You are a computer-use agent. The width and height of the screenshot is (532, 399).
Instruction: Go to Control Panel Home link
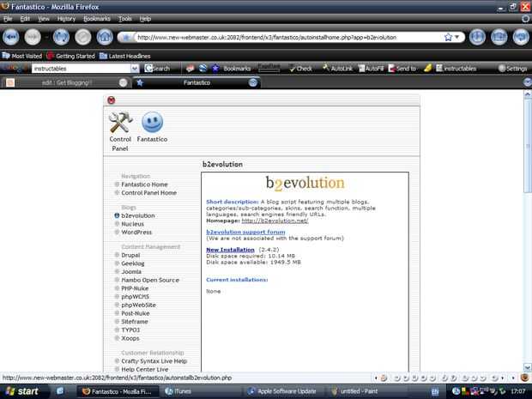coord(149,193)
